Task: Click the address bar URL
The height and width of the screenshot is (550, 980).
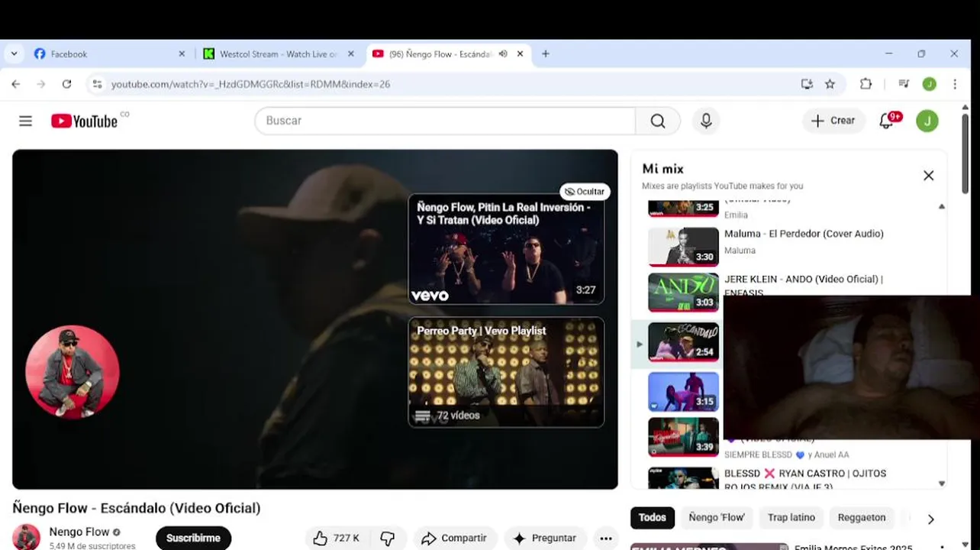Action: 250,84
